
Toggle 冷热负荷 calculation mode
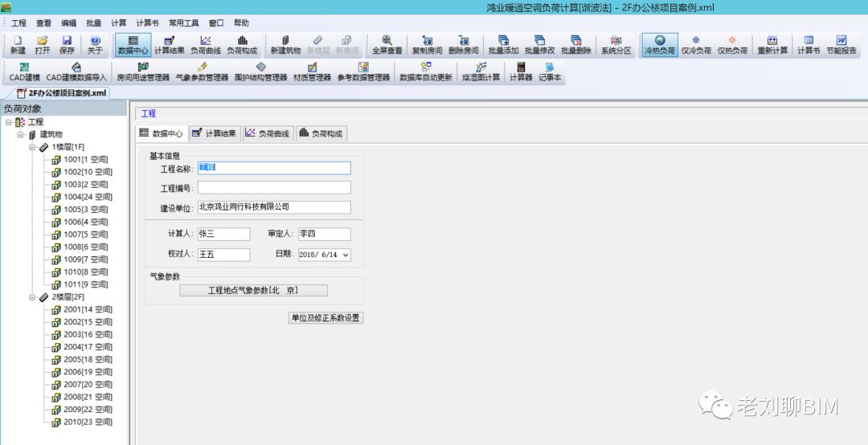[660, 45]
